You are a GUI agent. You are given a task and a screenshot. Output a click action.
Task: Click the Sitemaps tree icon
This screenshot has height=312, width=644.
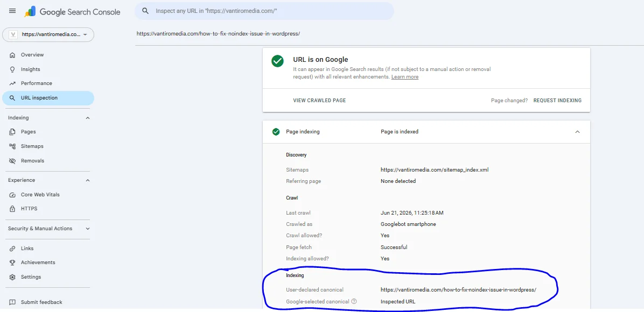[12, 146]
